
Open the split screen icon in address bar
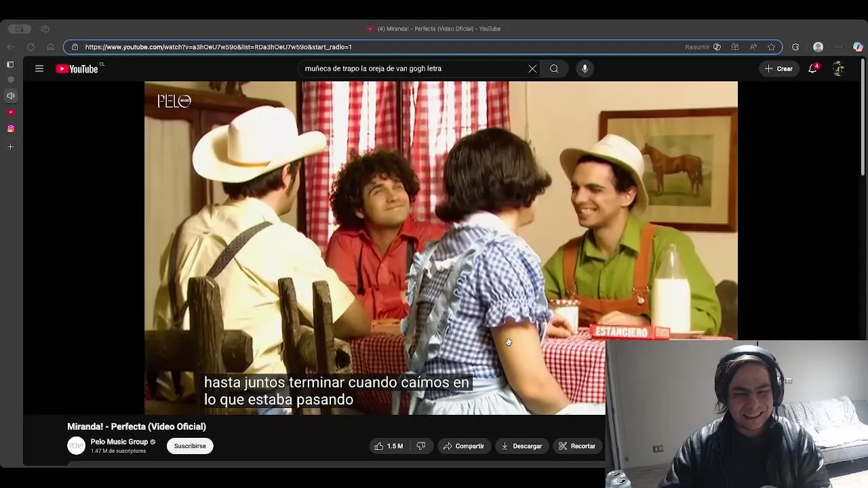point(735,47)
